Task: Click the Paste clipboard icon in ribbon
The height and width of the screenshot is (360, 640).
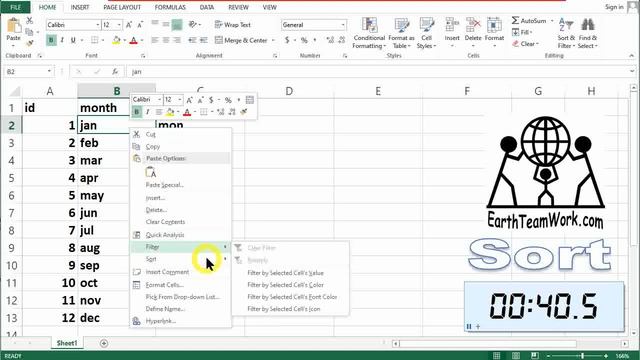Action: tap(13, 26)
